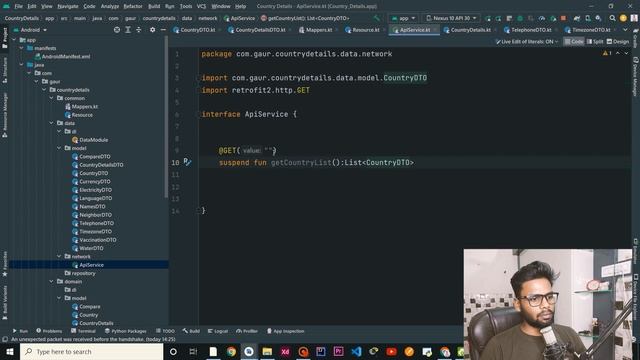The width and height of the screenshot is (640, 360).
Task: Click the red Stop icon
Action: tap(563, 18)
